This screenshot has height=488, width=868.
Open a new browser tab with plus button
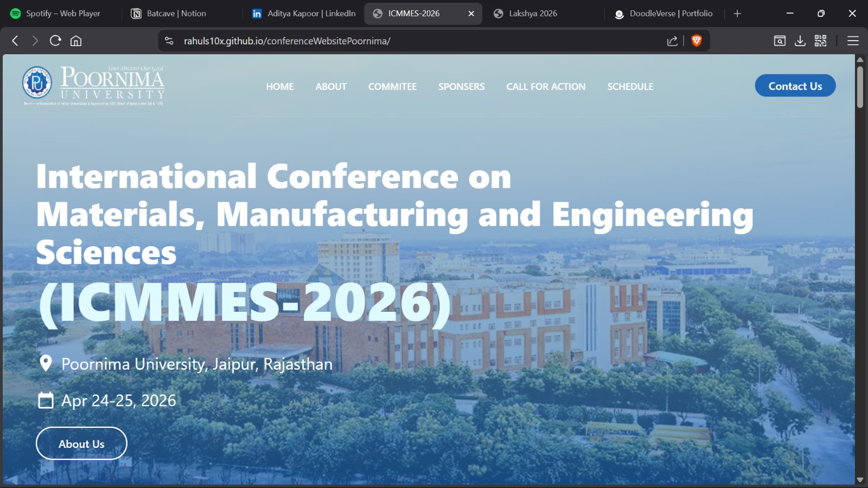(737, 13)
